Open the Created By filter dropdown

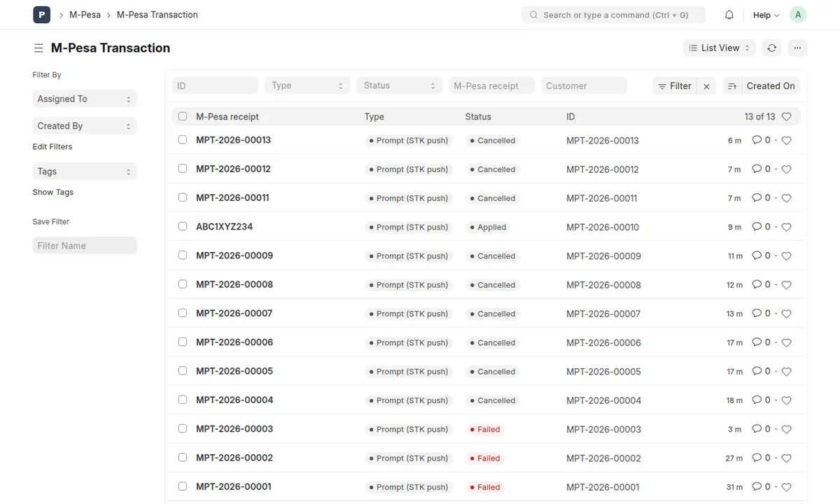tap(85, 126)
